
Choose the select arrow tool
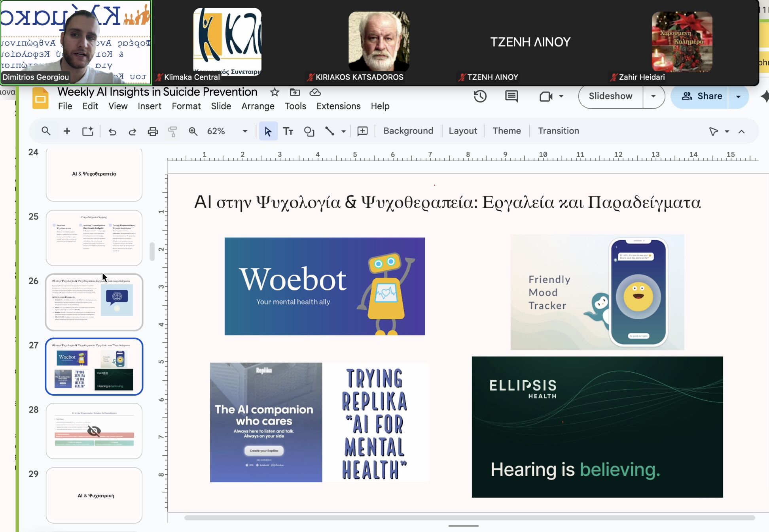(268, 131)
